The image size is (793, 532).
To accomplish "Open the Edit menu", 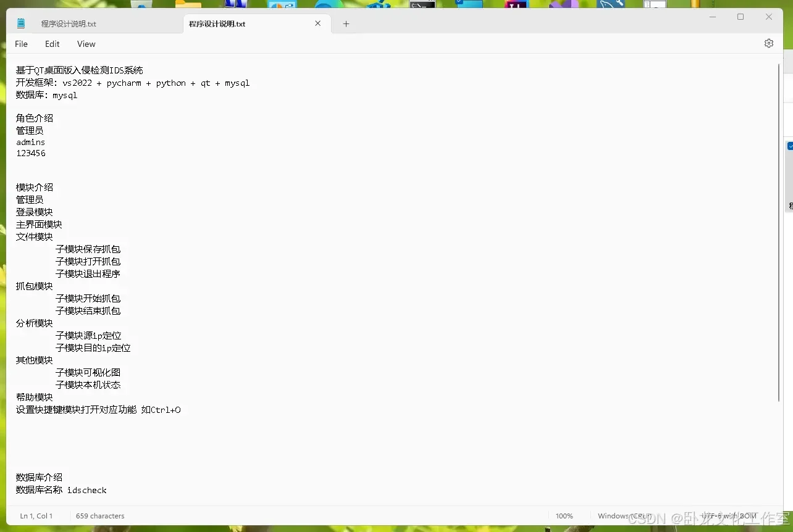I will [x=52, y=44].
